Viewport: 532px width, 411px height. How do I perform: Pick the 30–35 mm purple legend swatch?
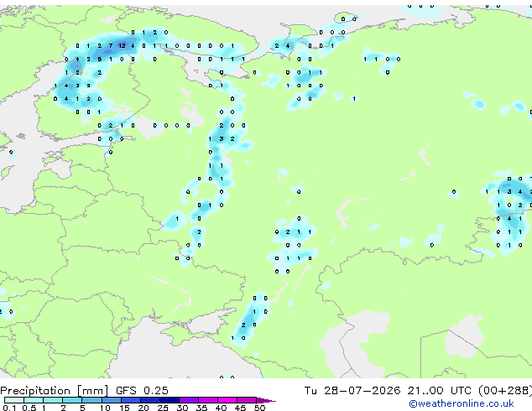(189, 400)
